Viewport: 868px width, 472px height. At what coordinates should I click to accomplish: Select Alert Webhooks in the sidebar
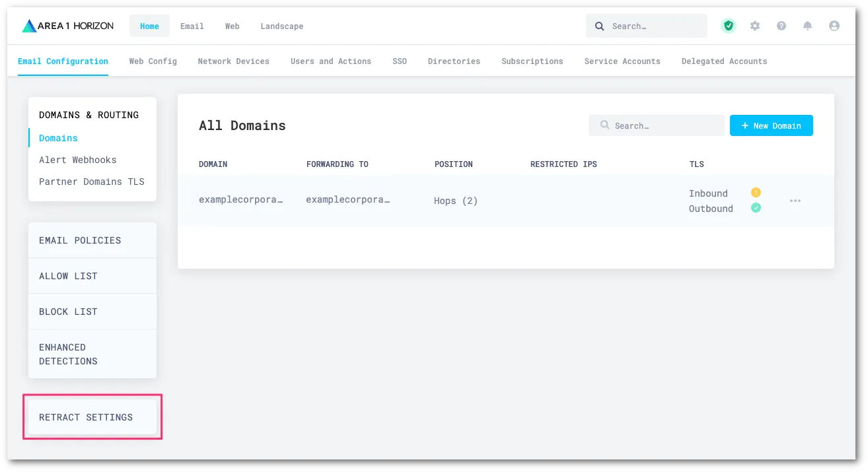point(78,160)
